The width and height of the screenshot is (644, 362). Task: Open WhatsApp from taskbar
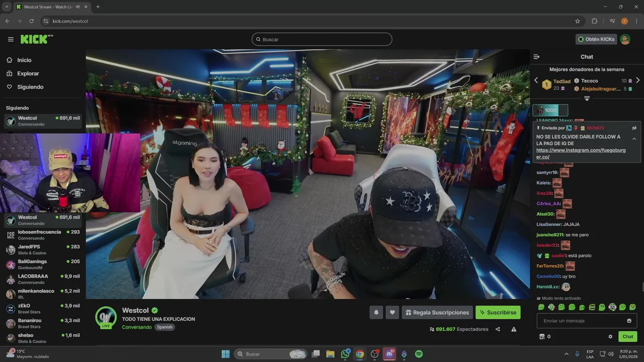(345, 354)
